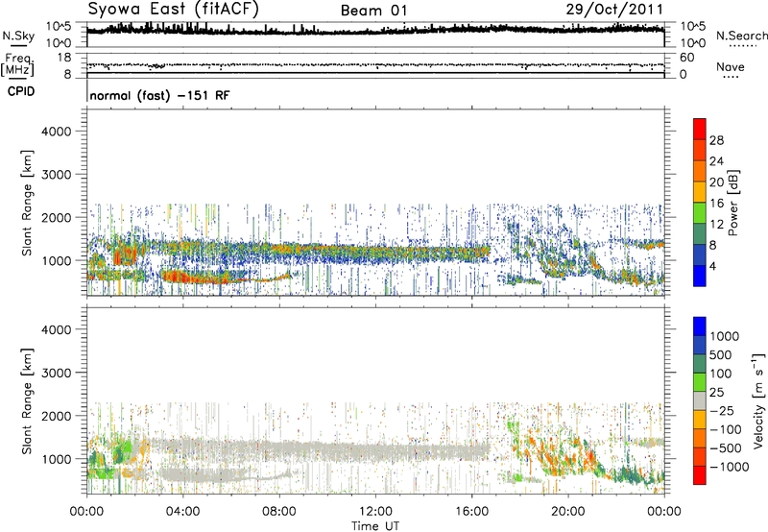Image resolution: width=768 pixels, height=532 pixels.
Task: Click the '08:00' time tick label
Action: click(x=279, y=512)
